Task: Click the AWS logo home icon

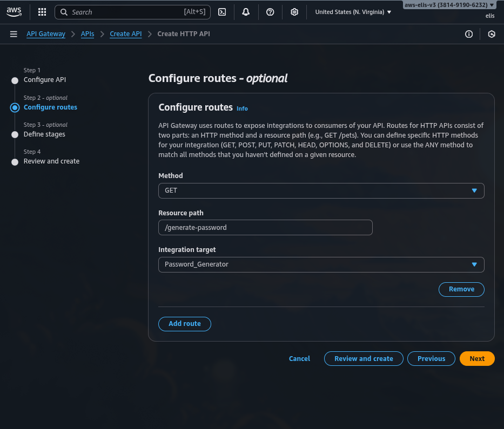Action: (x=14, y=12)
